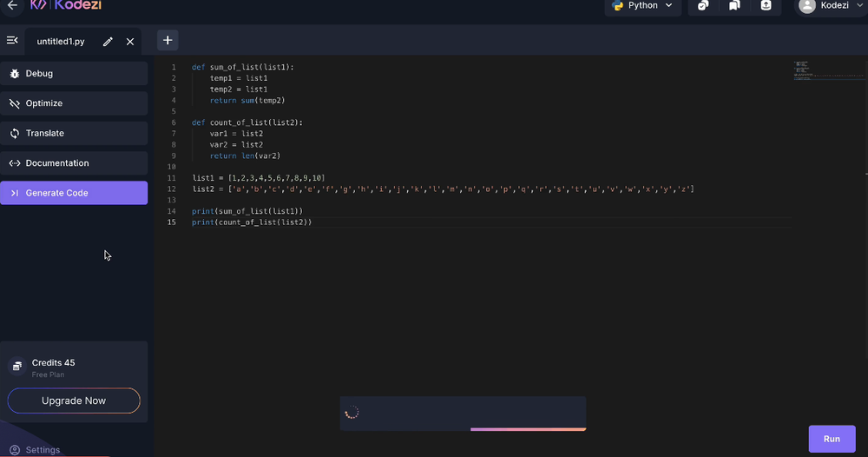Click the Documentation code icon
Image resolution: width=868 pixels, height=457 pixels.
tap(15, 162)
